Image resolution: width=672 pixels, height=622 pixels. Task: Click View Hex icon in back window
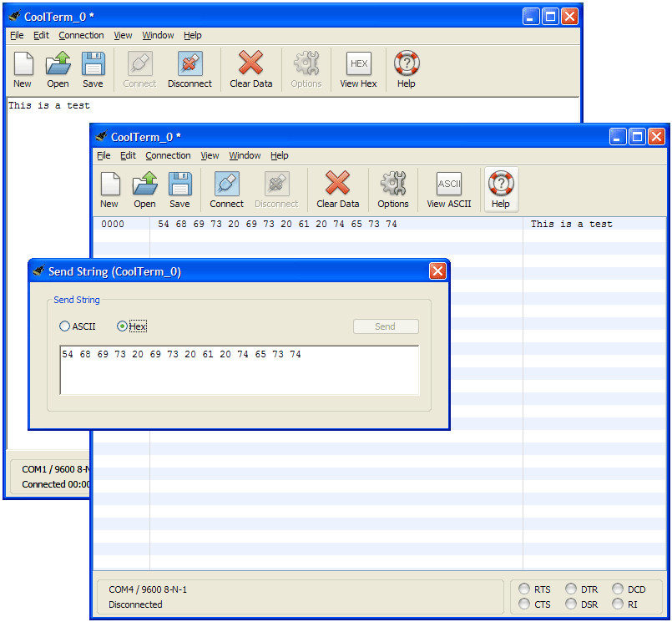pyautogui.click(x=359, y=63)
